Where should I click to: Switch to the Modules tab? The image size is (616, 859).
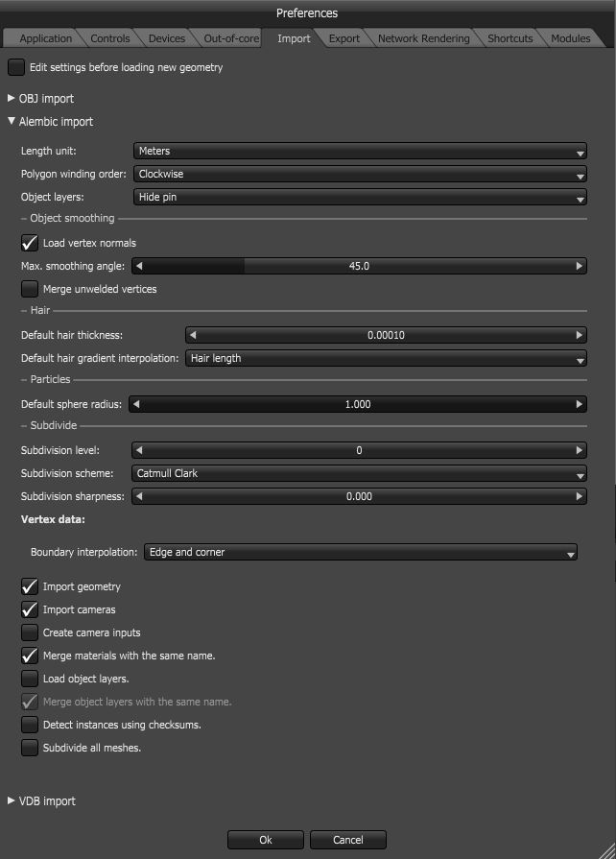point(570,38)
